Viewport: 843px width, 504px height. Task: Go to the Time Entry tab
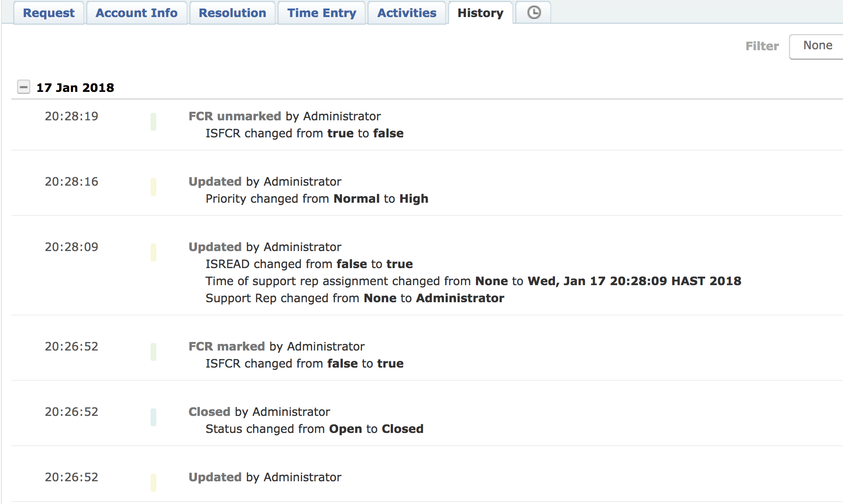tap(322, 13)
